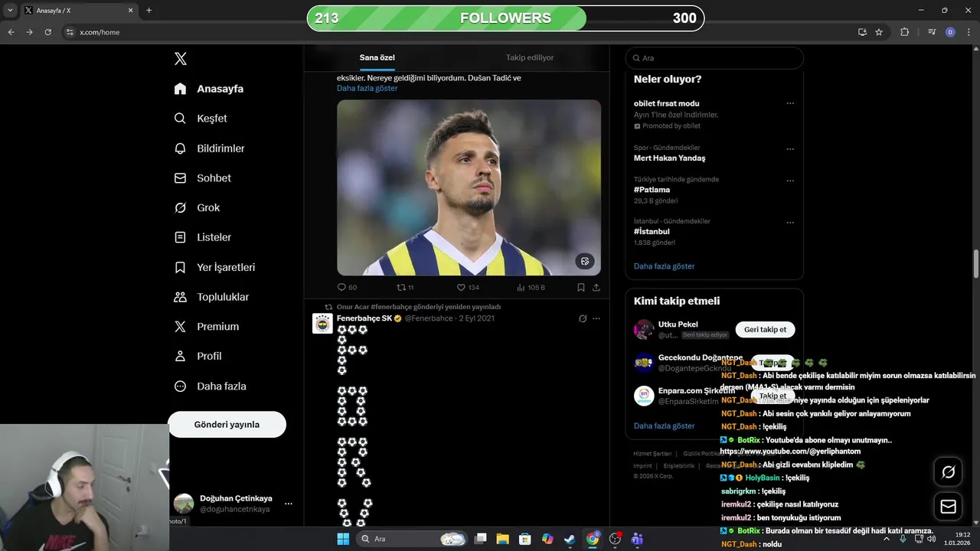Open Profil page

pos(198,356)
